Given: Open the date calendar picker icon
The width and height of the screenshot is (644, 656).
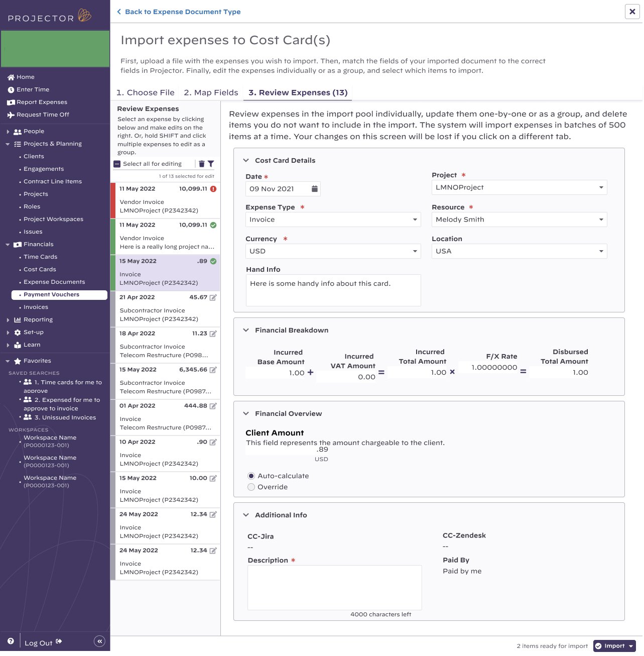Looking at the screenshot, I should pyautogui.click(x=315, y=189).
